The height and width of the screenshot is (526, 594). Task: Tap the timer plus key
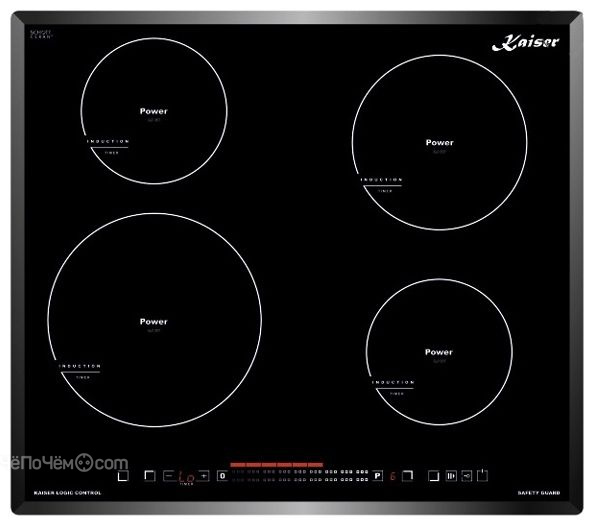pyautogui.click(x=204, y=476)
